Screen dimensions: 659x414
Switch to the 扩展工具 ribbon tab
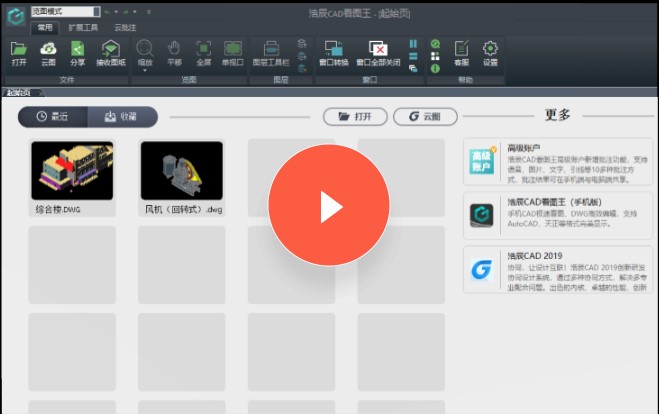83,28
